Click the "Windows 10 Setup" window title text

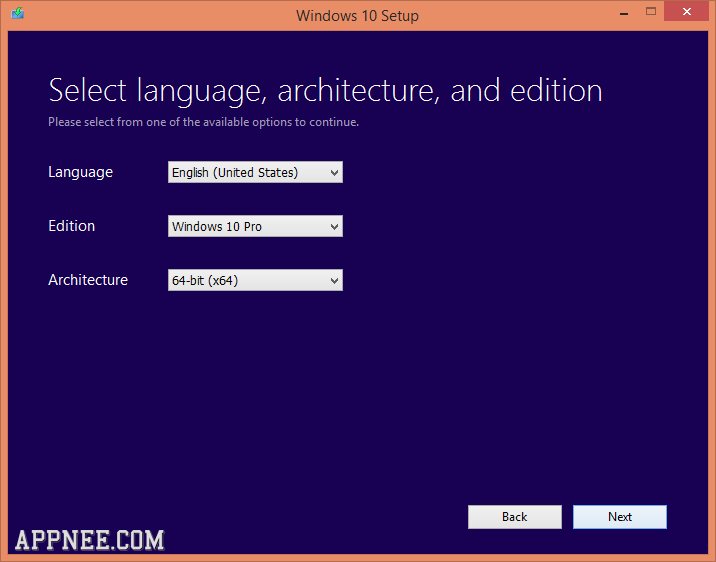(358, 16)
